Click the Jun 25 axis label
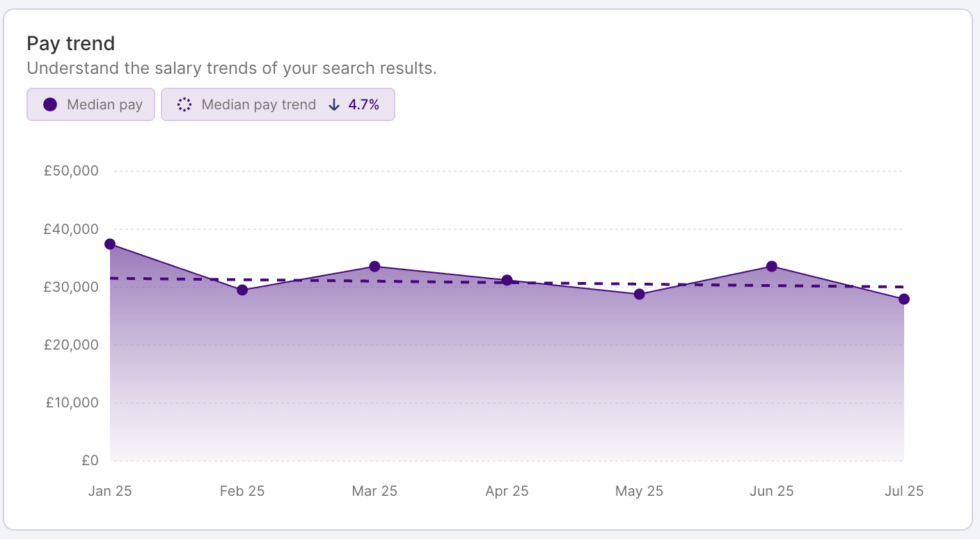Image resolution: width=980 pixels, height=539 pixels. (x=771, y=491)
